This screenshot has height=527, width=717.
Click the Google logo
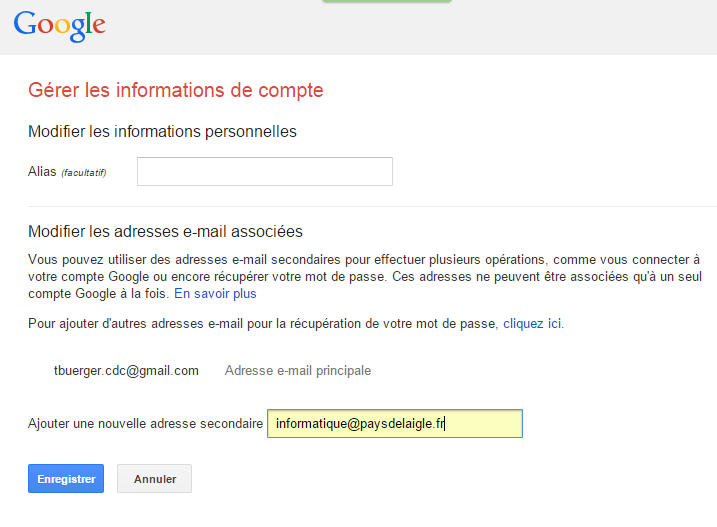coord(60,25)
